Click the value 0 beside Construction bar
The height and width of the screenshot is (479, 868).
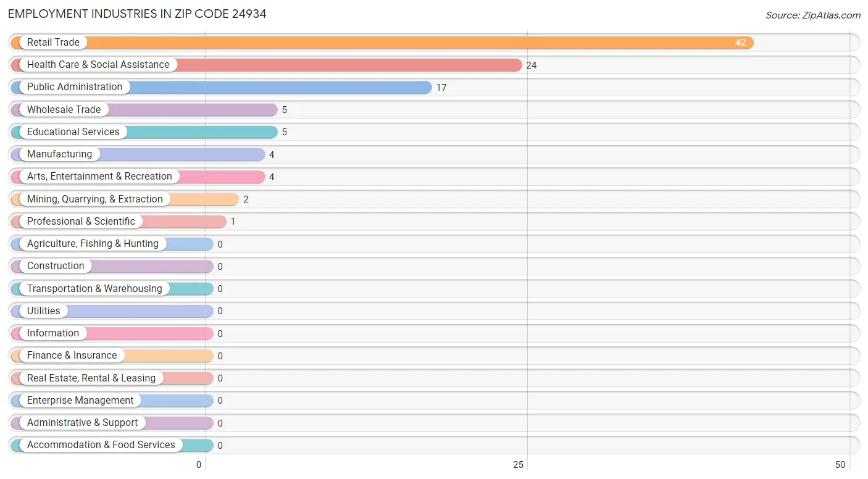(x=220, y=267)
